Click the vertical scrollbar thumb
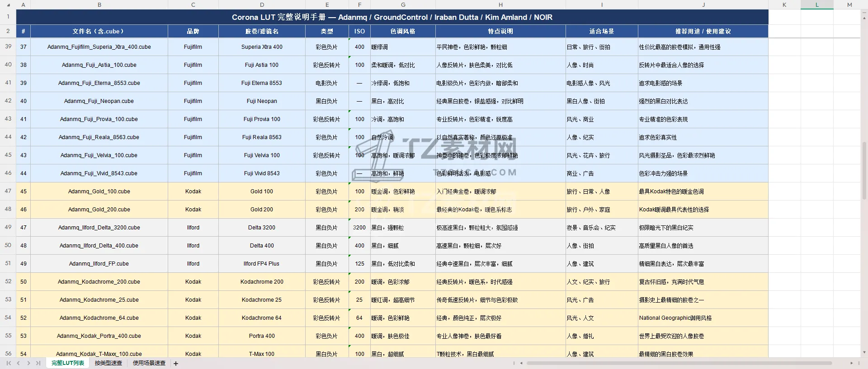This screenshot has height=369, width=868. (x=864, y=171)
